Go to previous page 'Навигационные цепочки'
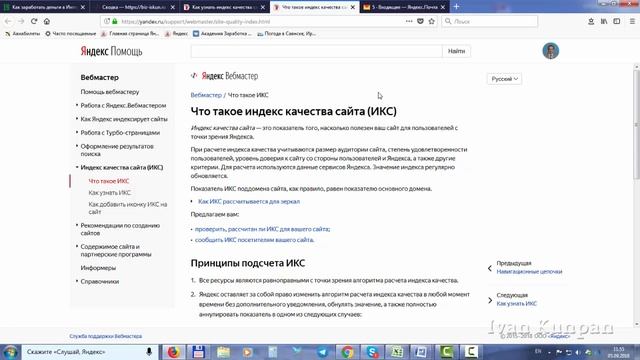 tap(529, 271)
